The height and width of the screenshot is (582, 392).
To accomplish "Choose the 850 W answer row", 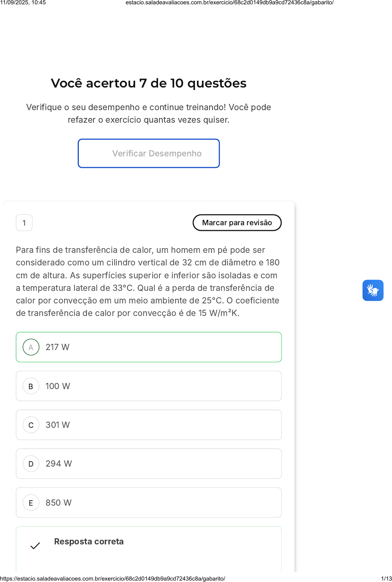I will coord(149,503).
